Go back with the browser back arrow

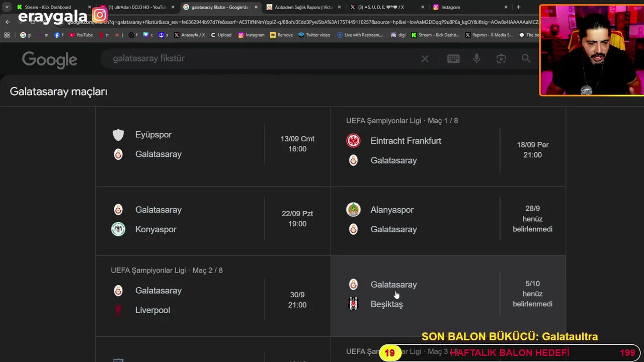[x=7, y=22]
